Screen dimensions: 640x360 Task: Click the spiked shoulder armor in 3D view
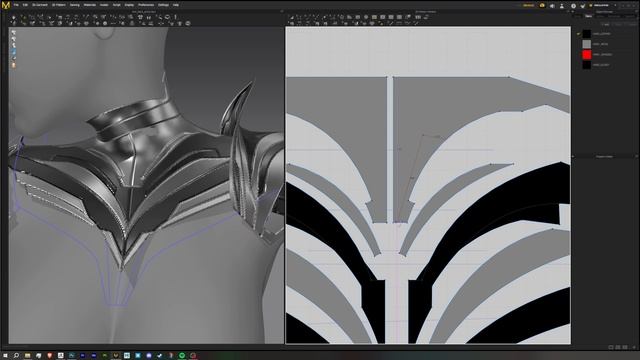coord(237,108)
